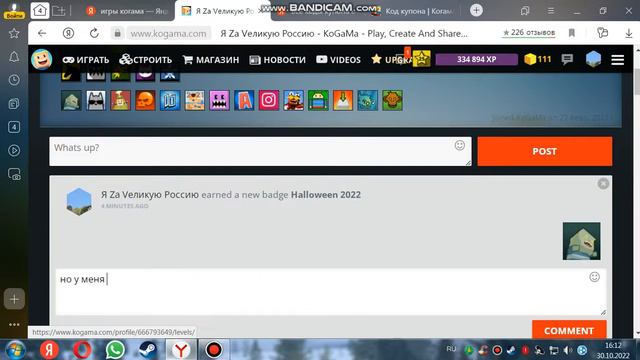Open WhatsApp from the taskbar
The width and height of the screenshot is (640, 360).
[x=115, y=350]
